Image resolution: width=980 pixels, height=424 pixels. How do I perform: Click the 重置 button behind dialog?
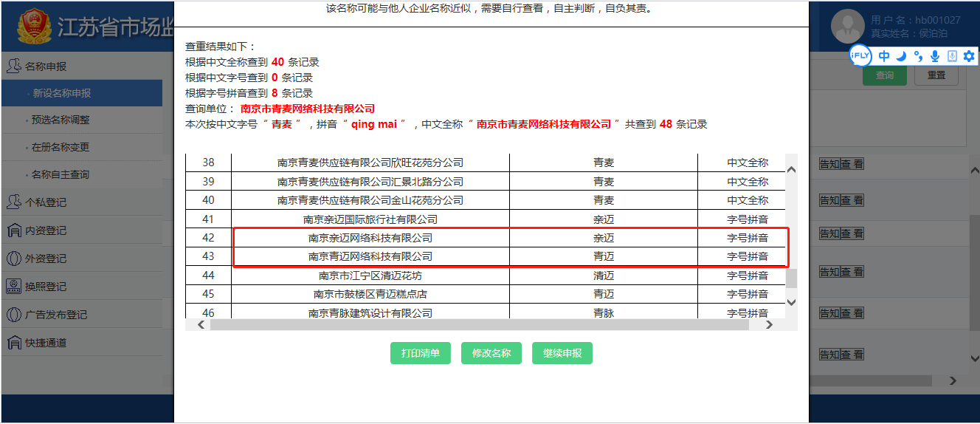pyautogui.click(x=936, y=75)
